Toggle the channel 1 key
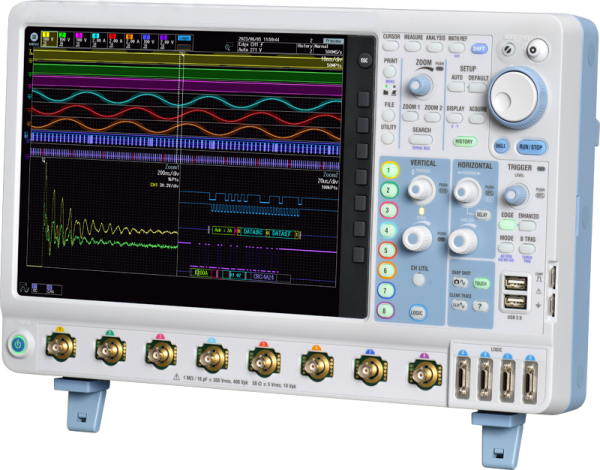Screen dimensions: 600x470 (390, 170)
